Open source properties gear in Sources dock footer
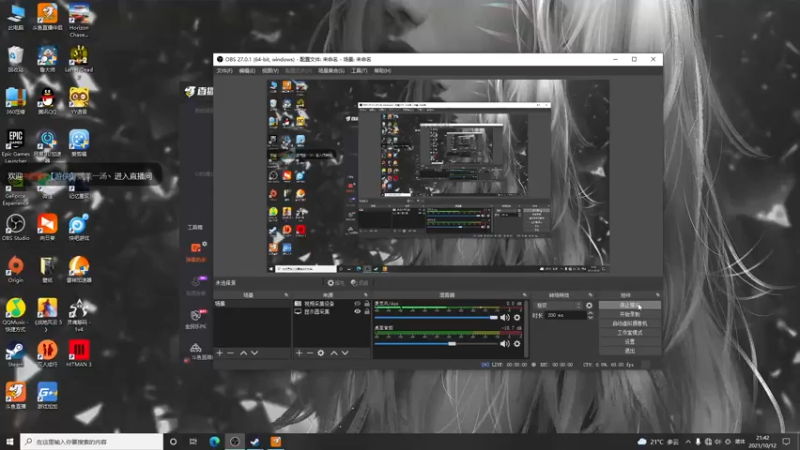This screenshot has height=450, width=800. (x=321, y=353)
